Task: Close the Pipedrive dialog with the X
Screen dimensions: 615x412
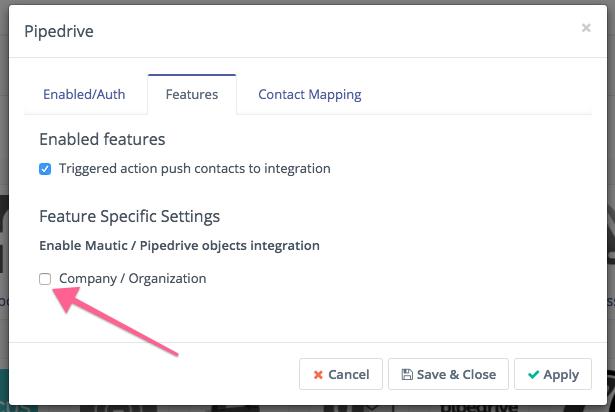Action: pos(586,28)
